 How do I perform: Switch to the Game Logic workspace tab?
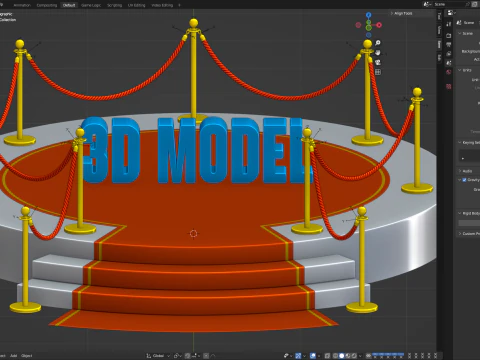click(x=91, y=5)
